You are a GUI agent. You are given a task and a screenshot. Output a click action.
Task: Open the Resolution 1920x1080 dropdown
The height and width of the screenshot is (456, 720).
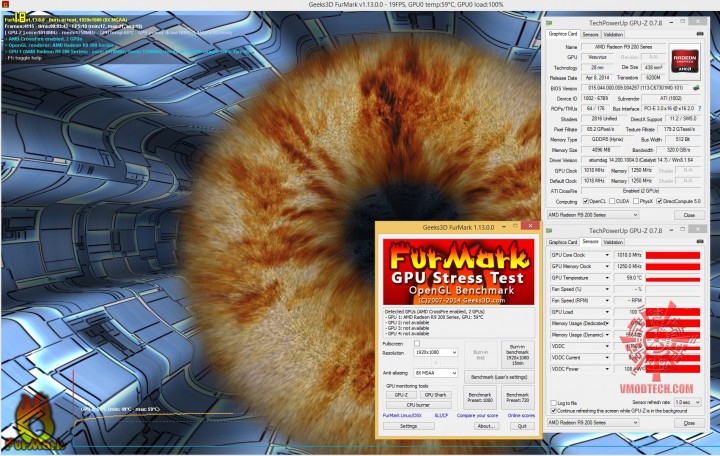click(435, 352)
